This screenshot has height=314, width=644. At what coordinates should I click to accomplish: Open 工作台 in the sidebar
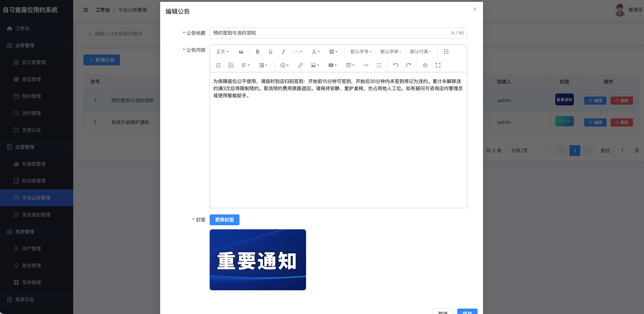click(36, 28)
